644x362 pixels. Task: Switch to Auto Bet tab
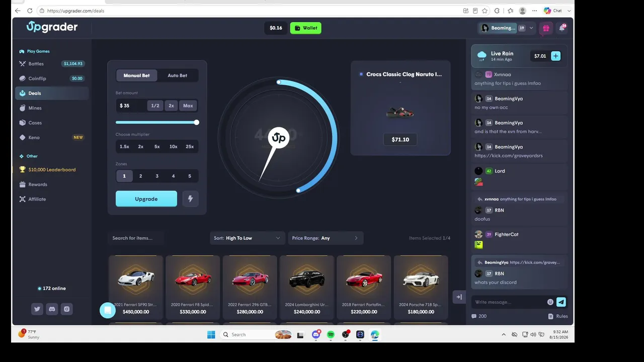click(177, 75)
